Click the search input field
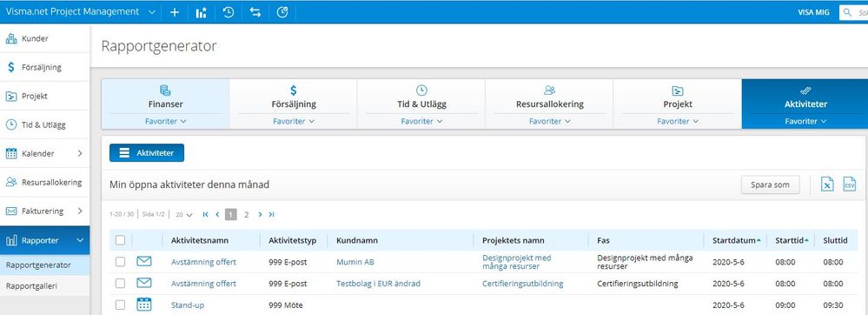The width and height of the screenshot is (868, 315). (x=853, y=12)
